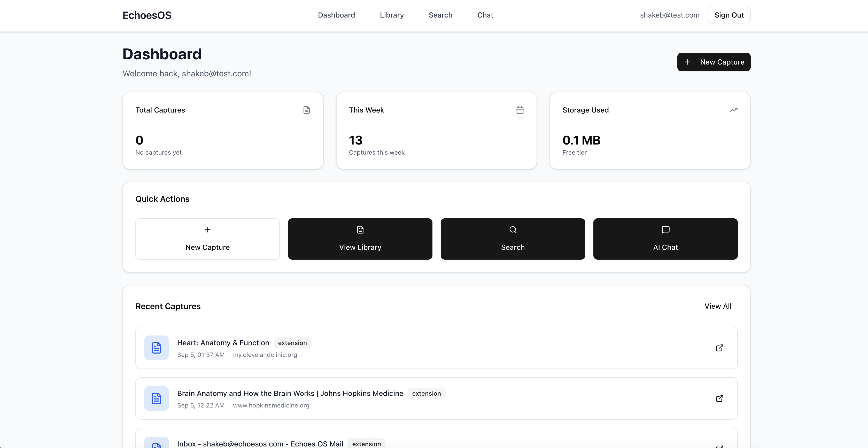
Task: Click the Recent Captures heading
Action: 168,306
